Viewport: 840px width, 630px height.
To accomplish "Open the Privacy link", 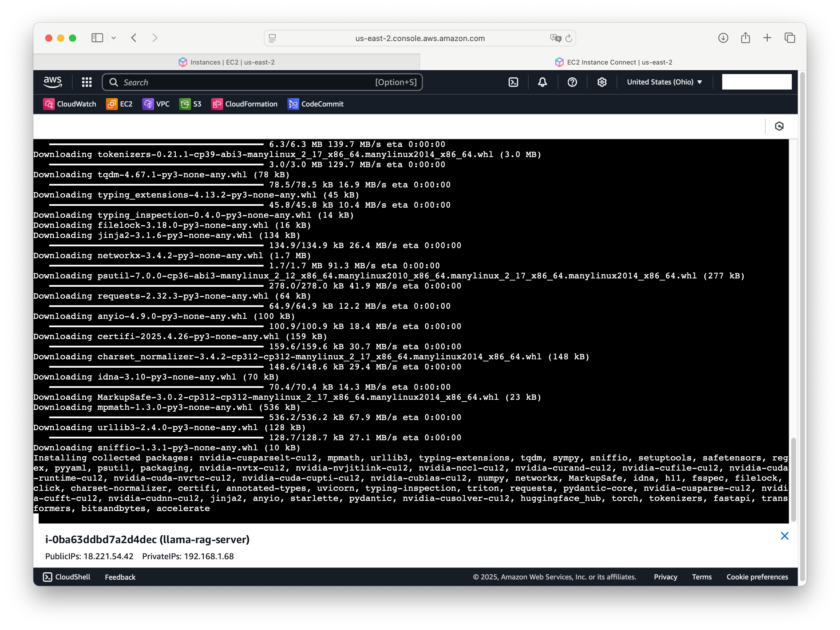I will (665, 577).
